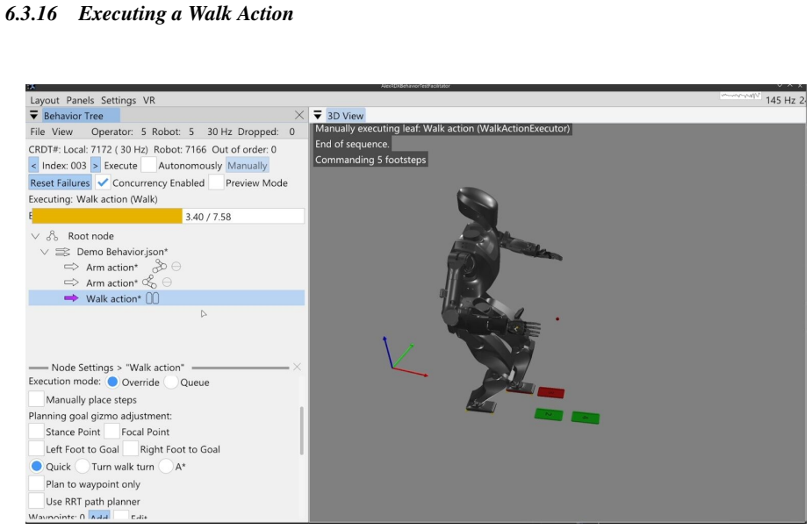Image resolution: width=812 pixels, height=529 pixels.
Task: Click the second Arm action arrow icon
Action: [x=71, y=282]
